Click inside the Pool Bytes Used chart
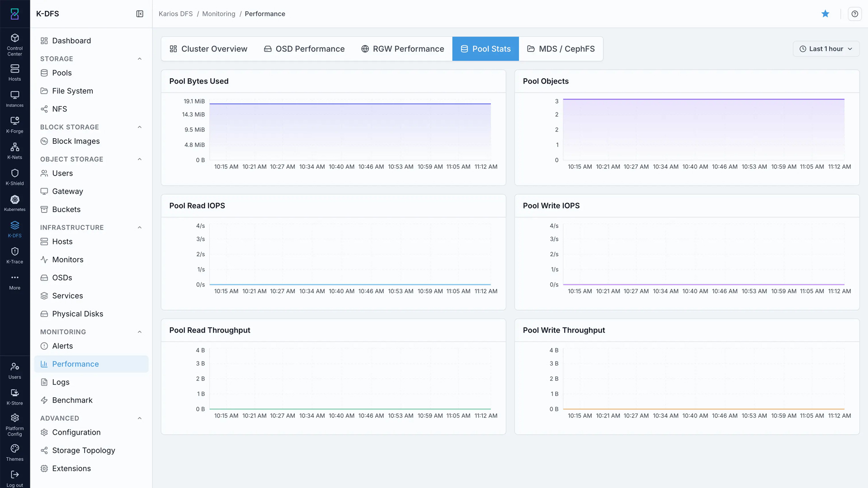Viewport: 868px width, 488px height. click(350, 130)
